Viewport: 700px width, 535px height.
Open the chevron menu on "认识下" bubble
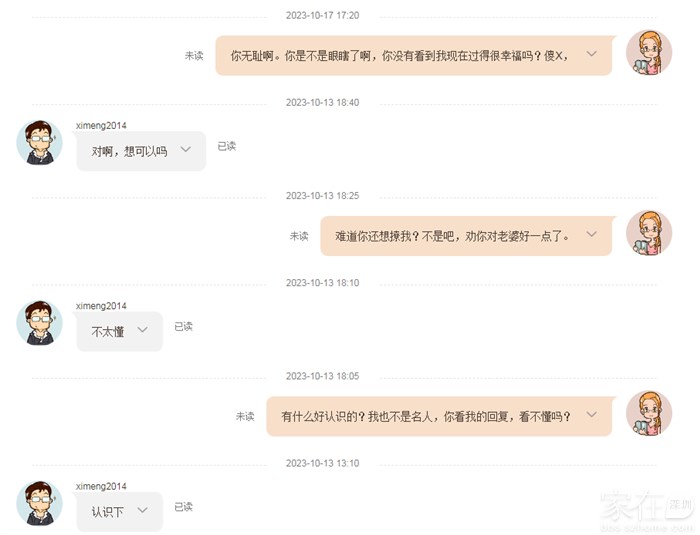pyautogui.click(x=142, y=510)
